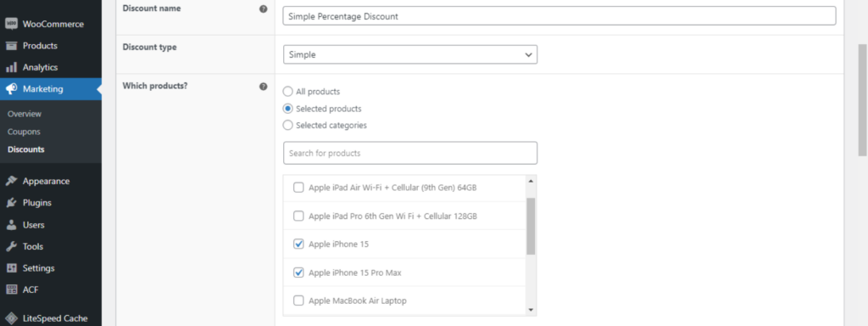Click the ACF grid icon
Screen dimensions: 868x326
click(11, 289)
